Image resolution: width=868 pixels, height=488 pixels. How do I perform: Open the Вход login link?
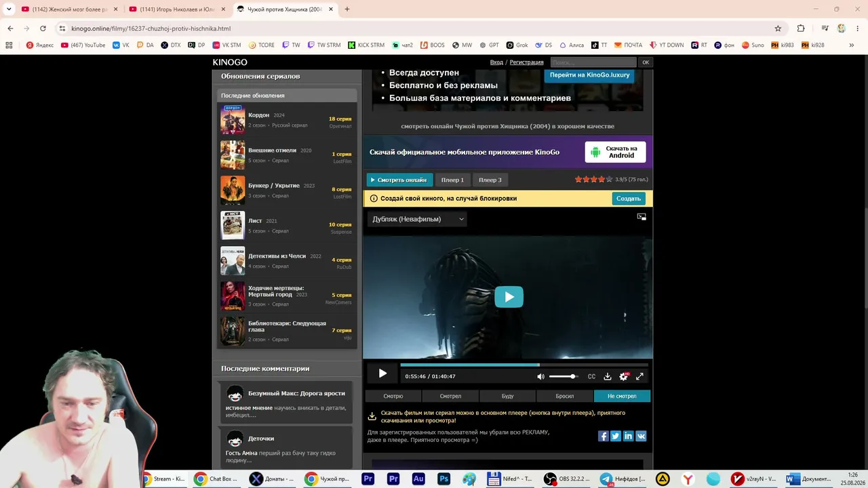coord(496,62)
